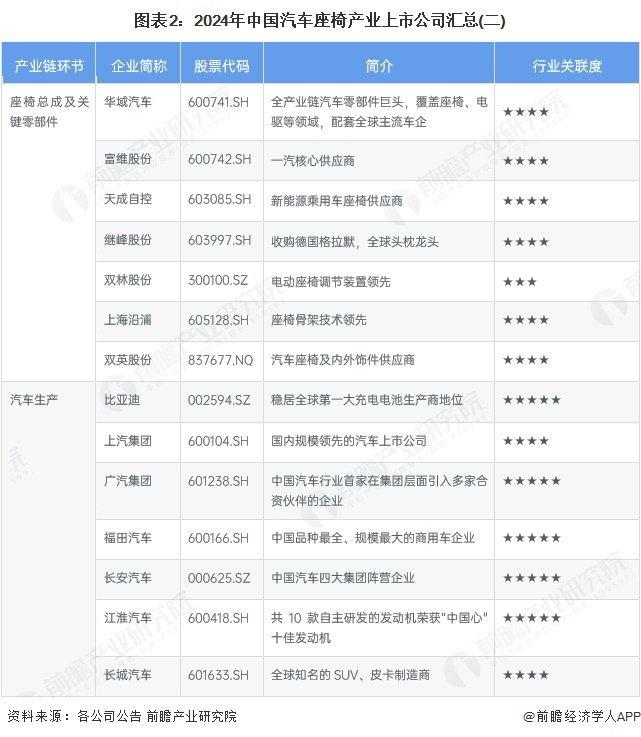
Task: Click stock code 601238.SH
Action: point(219,481)
